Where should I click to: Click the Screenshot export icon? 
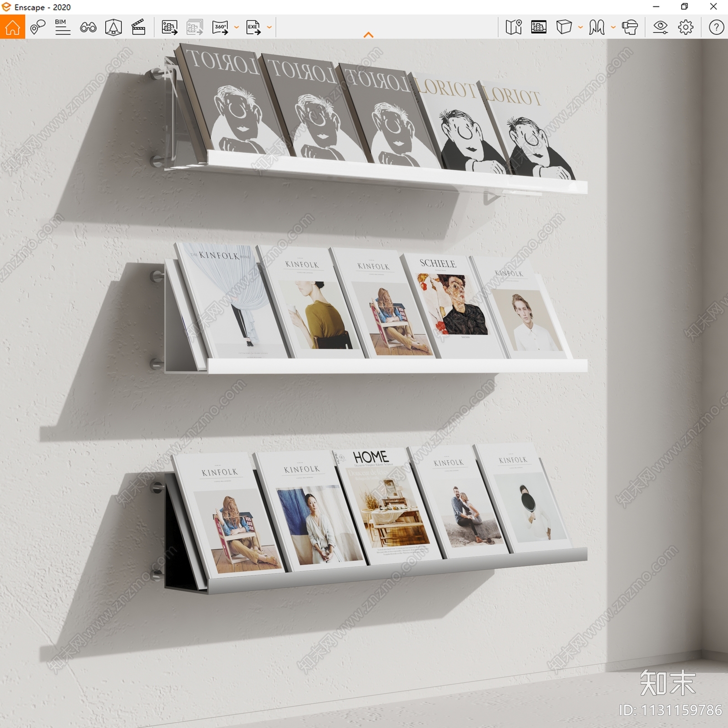coord(169,27)
